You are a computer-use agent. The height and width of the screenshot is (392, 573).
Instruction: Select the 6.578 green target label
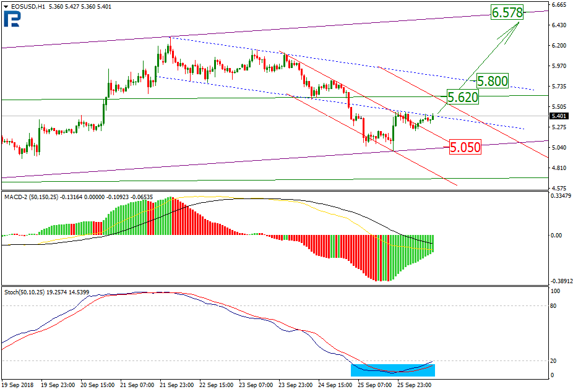[507, 12]
